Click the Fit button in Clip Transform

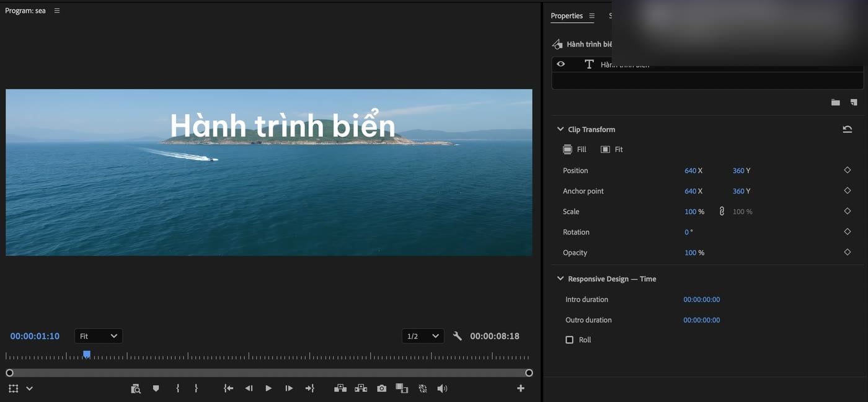611,150
